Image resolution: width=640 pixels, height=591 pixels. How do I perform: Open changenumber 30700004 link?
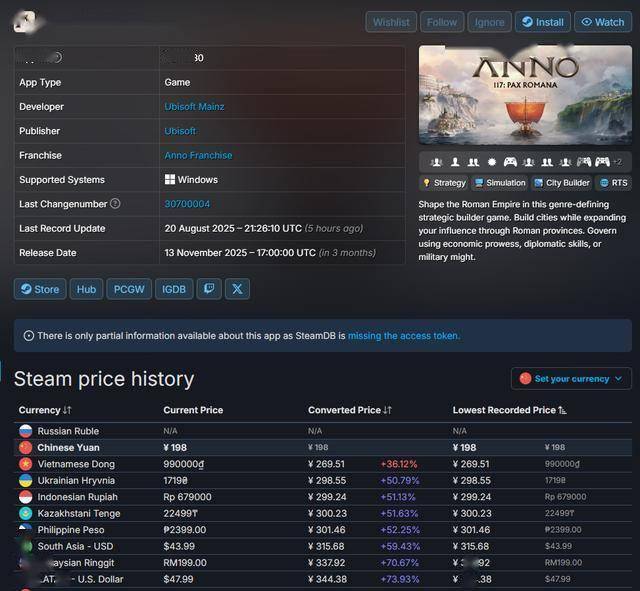point(187,204)
